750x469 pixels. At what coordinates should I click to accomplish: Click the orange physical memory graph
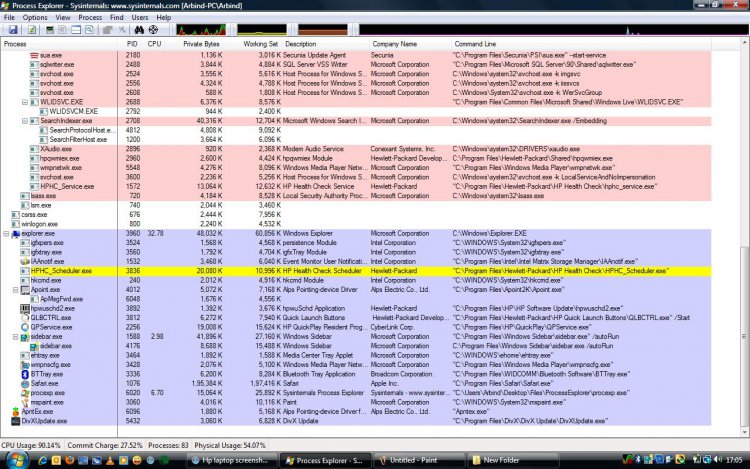(x=323, y=30)
